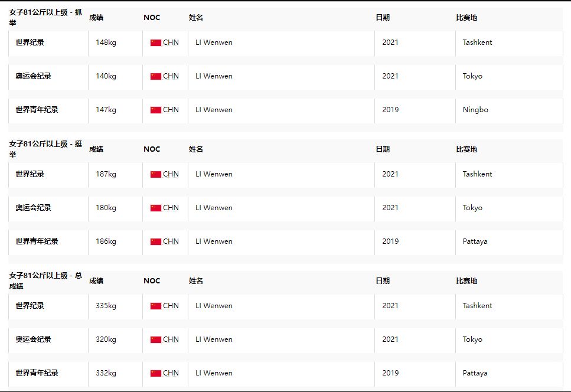Open LI Wenwen's name in the 320kg row
This screenshot has width=571, height=392.
coord(214,339)
